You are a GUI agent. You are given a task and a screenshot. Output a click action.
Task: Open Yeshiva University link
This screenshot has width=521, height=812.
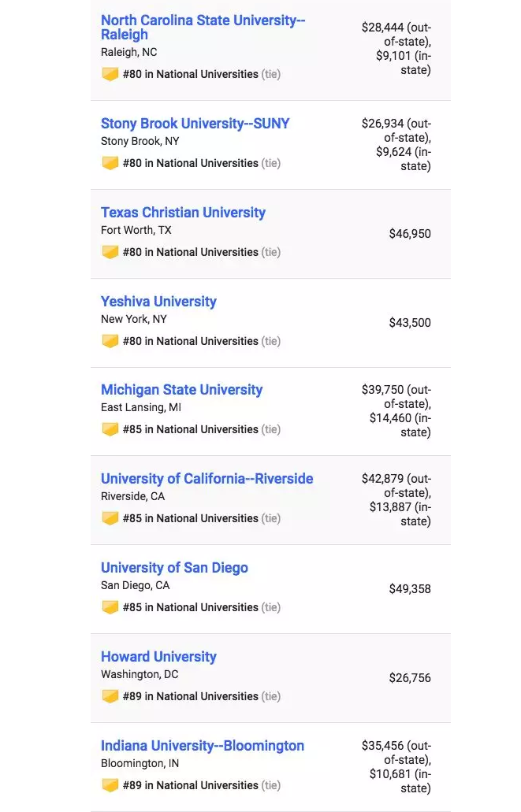pos(158,302)
